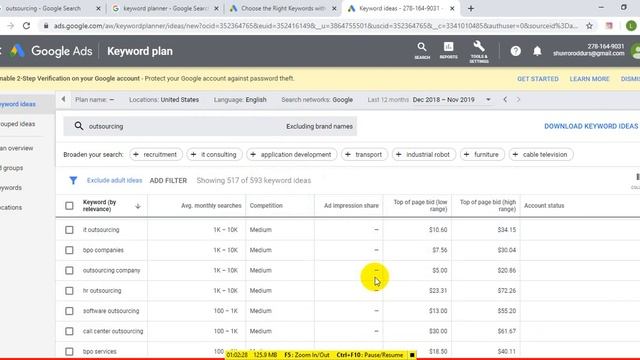Sort by Avg. monthly searches column
The width and height of the screenshot is (640, 360).
[x=211, y=206]
